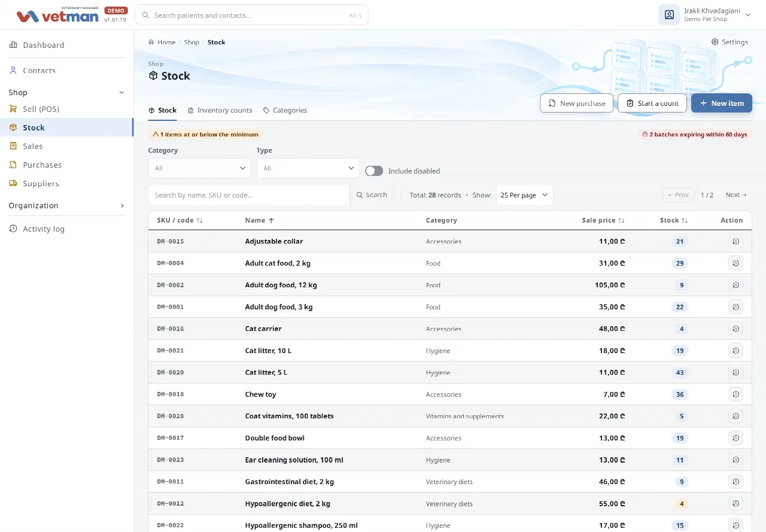Click the user profile avatar icon
Screen dimensions: 766x532
click(x=669, y=14)
